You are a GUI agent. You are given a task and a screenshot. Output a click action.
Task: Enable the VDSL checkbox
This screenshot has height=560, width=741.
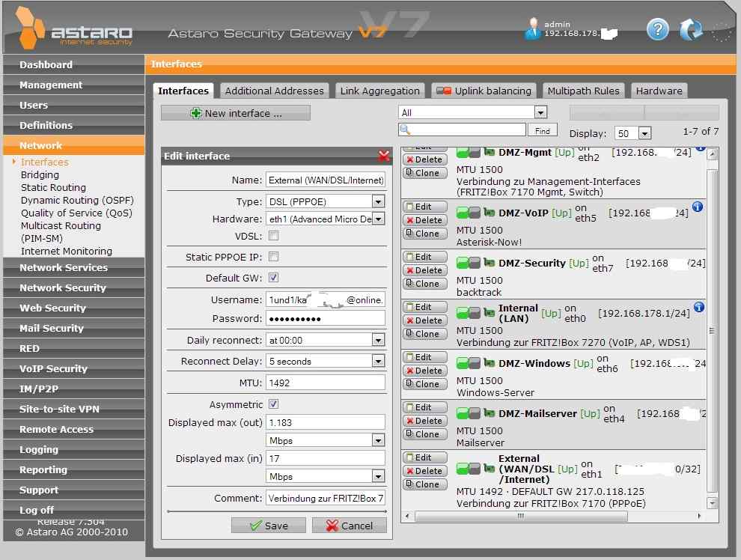point(273,236)
